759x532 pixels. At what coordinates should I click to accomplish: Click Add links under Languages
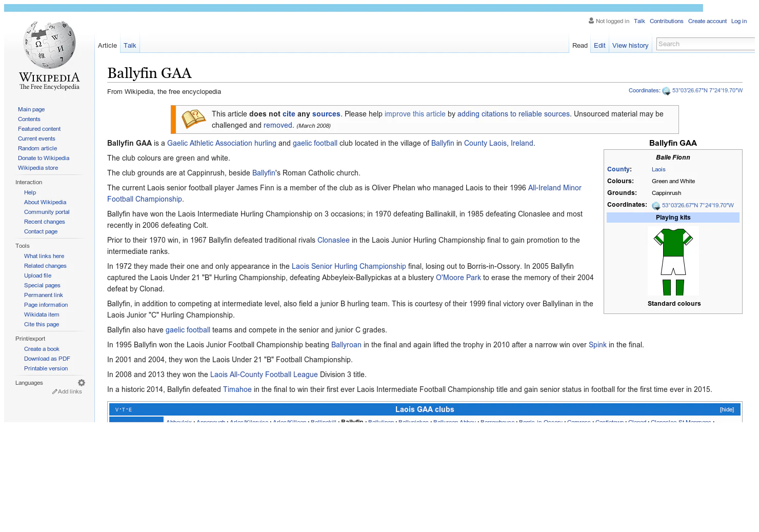click(70, 392)
